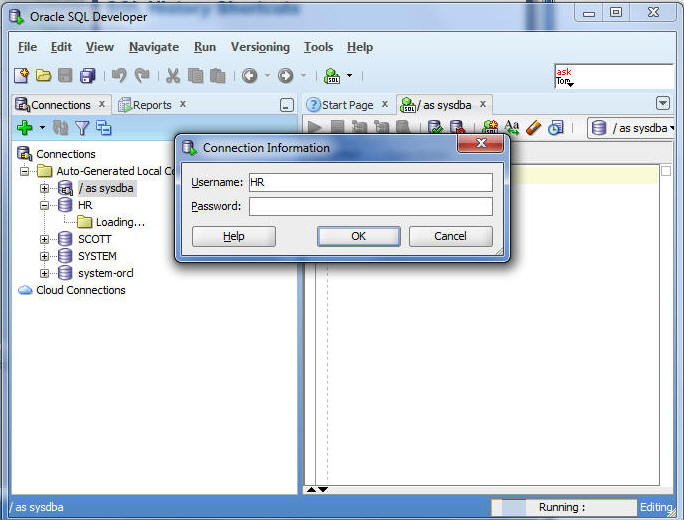684x520 pixels.
Task: Collapse the HR connection node
Action: (x=45, y=205)
